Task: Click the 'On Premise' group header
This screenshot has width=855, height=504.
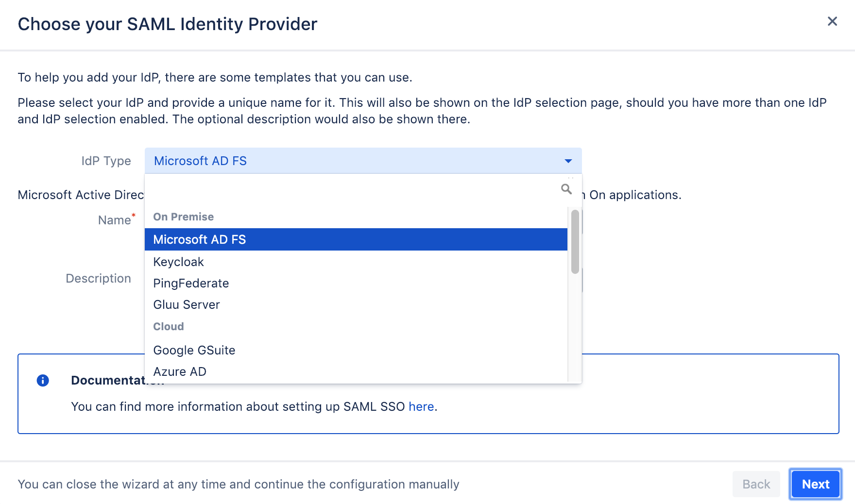Action: (x=183, y=217)
